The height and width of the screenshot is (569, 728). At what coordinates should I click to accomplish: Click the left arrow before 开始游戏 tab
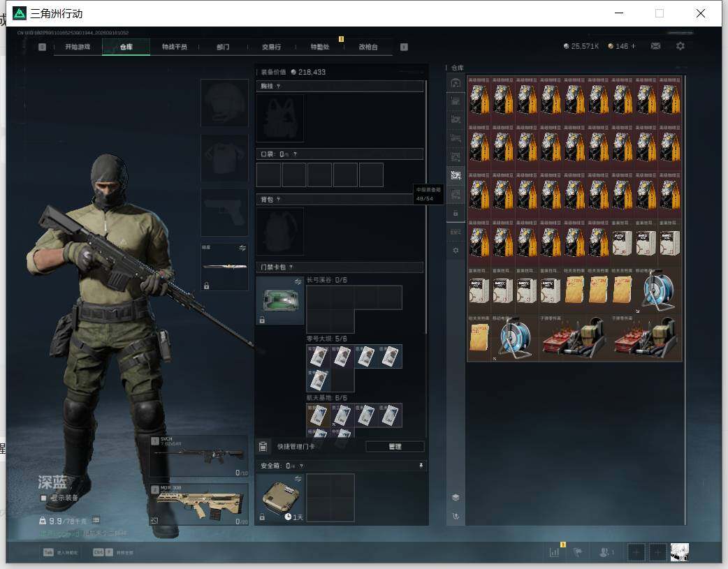point(42,47)
